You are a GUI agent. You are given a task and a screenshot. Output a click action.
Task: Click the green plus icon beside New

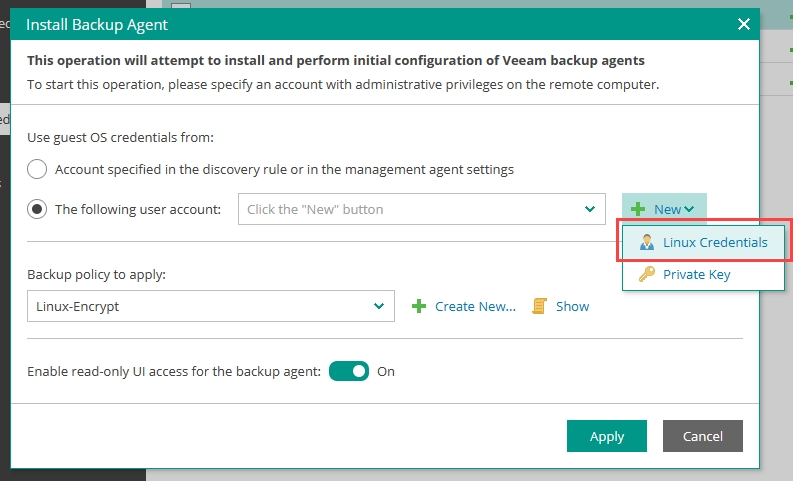[638, 209]
